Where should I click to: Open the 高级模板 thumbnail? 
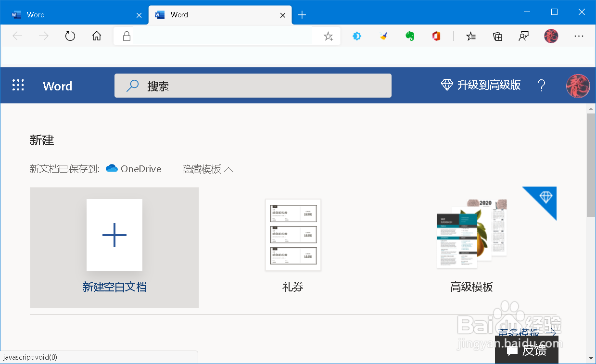pos(471,234)
